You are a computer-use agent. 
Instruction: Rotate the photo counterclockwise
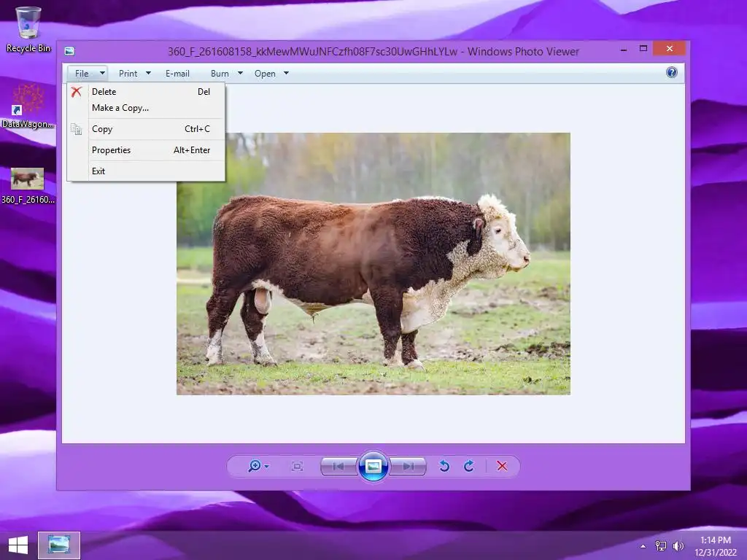pyautogui.click(x=444, y=466)
